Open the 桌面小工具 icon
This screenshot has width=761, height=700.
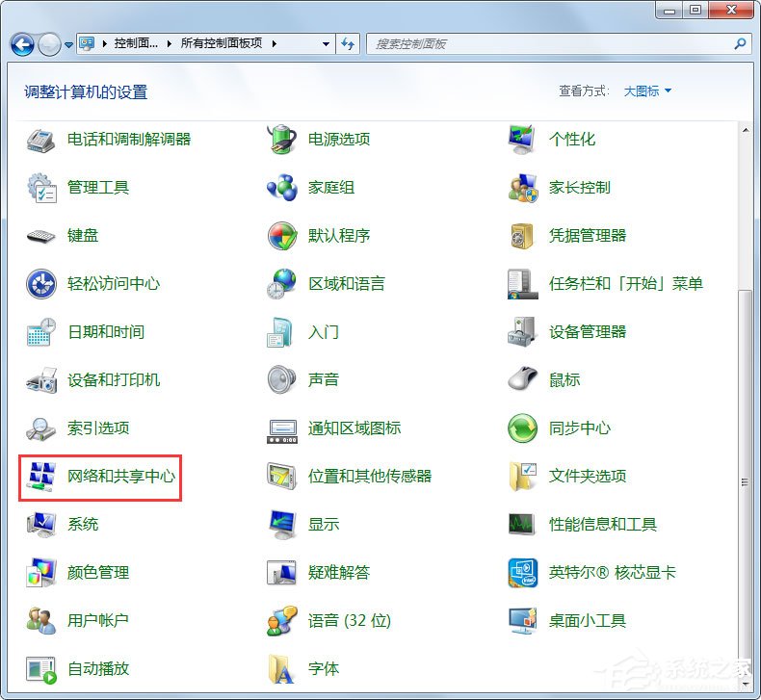point(522,620)
